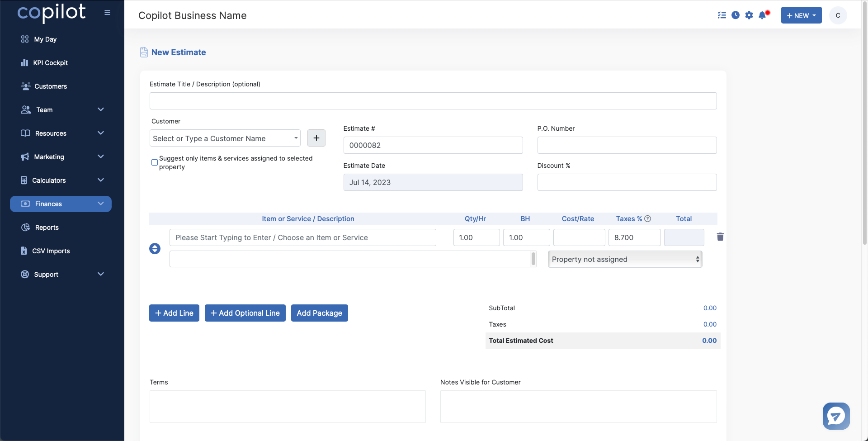Open the user avatar C menu
The width and height of the screenshot is (868, 441).
838,15
